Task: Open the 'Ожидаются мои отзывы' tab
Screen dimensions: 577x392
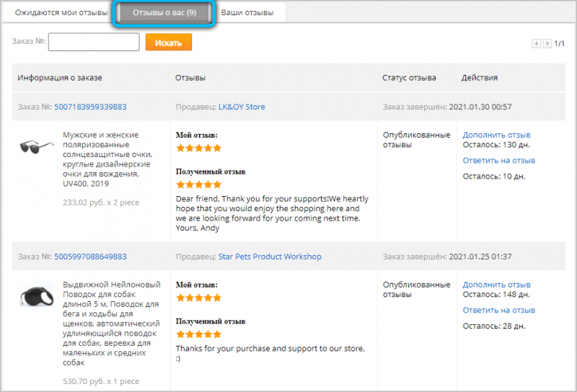Action: 61,12
